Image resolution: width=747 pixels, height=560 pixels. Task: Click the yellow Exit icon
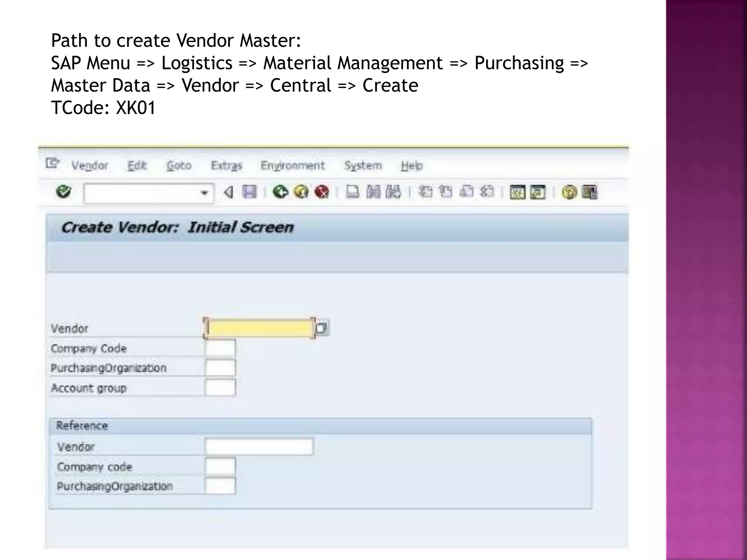coord(301,191)
